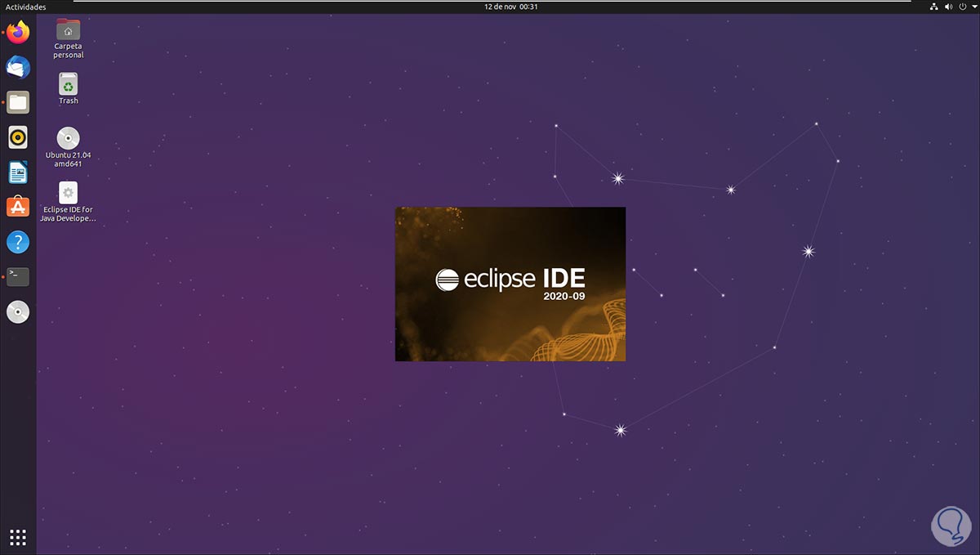Open the clock calendar 12 de nov 00:31
Screen dimensions: 980x555
point(510,7)
